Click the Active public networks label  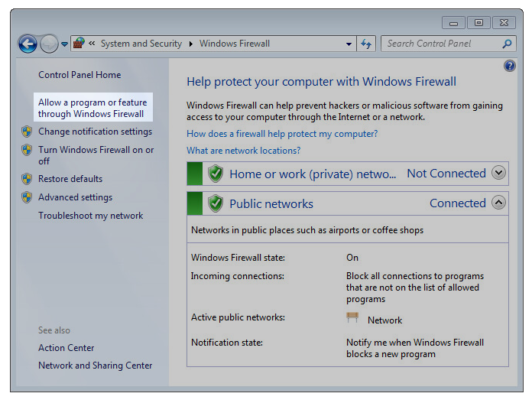click(238, 317)
